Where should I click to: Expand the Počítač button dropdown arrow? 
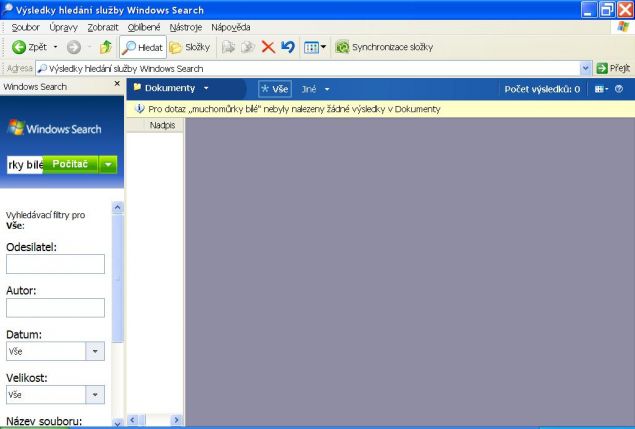tap(108, 164)
